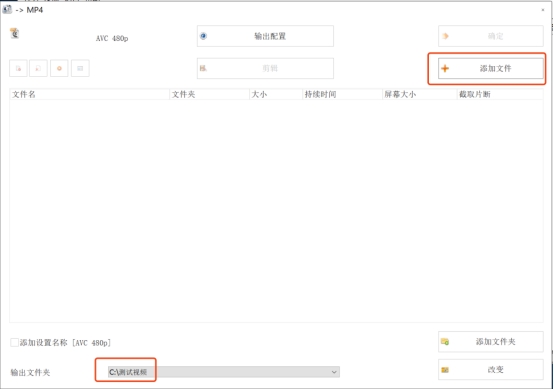Close the -> MP4 dialog window

543,10
